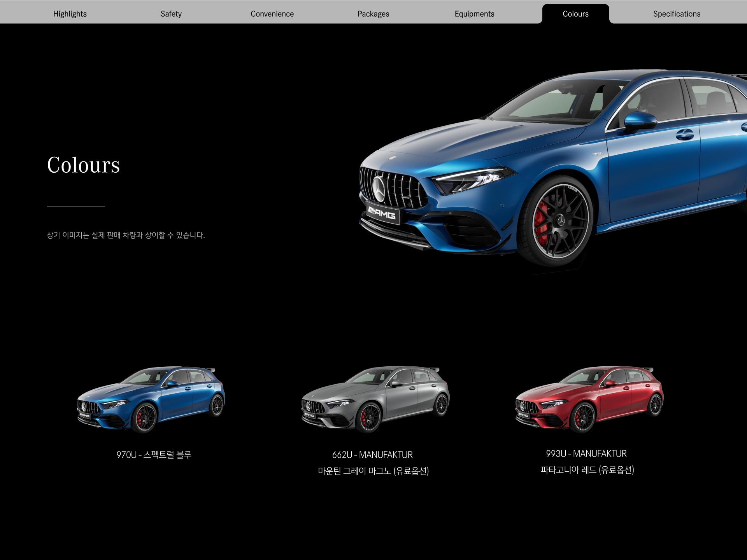Select the red car colour thumbnail

pos(589,400)
